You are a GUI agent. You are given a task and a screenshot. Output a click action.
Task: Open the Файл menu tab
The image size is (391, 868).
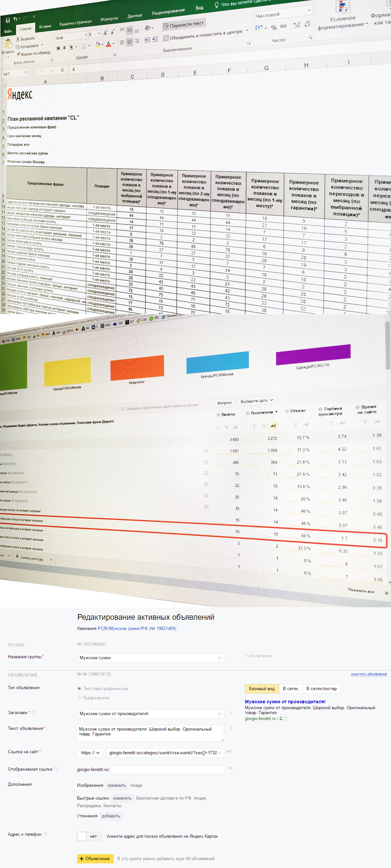[x=8, y=31]
